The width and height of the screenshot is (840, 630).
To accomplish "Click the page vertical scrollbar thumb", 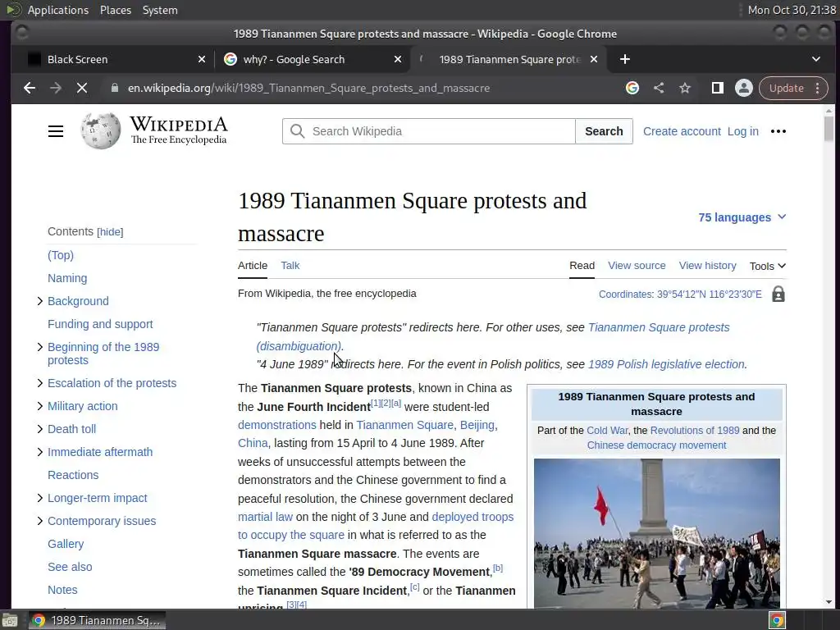I will (829, 129).
